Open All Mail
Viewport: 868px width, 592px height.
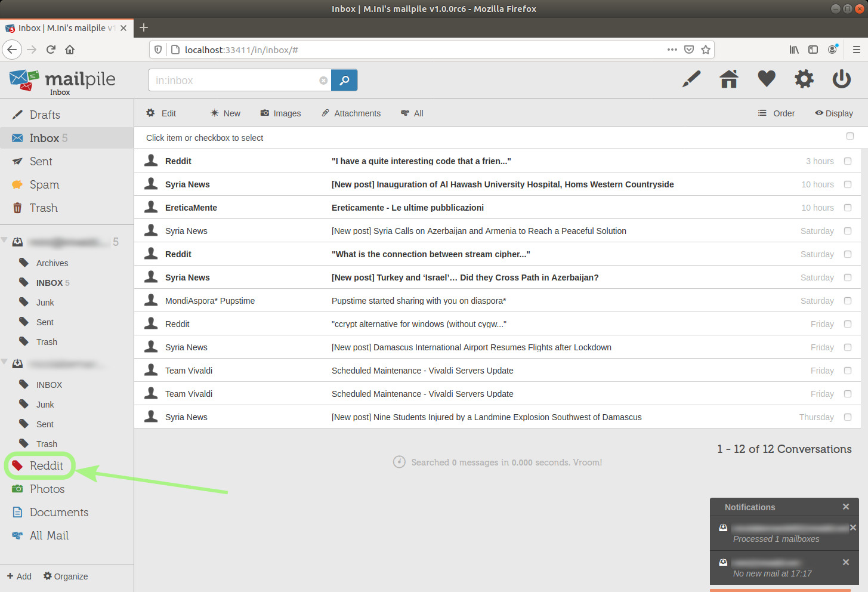click(x=49, y=535)
